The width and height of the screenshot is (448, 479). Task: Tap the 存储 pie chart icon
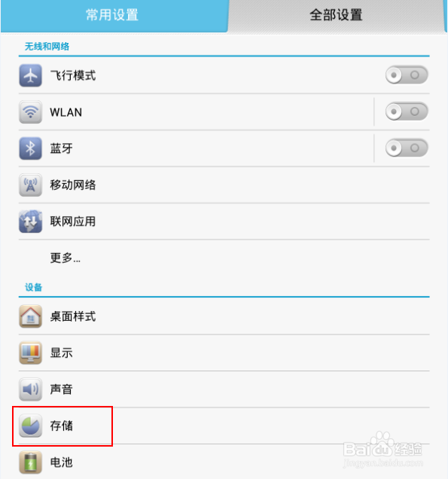pyautogui.click(x=30, y=426)
